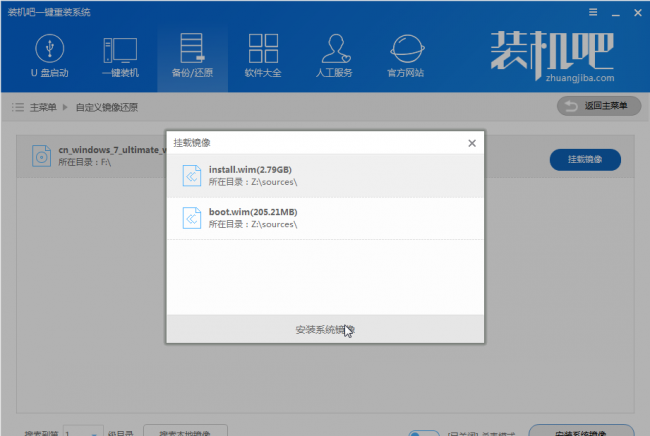Viewport: 650px width, 436px height.
Task: Click 安装系统镜像 in the dialog
Action: coord(325,329)
